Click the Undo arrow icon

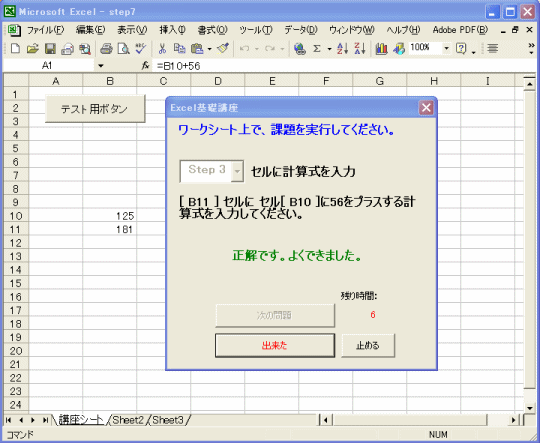coord(245,49)
